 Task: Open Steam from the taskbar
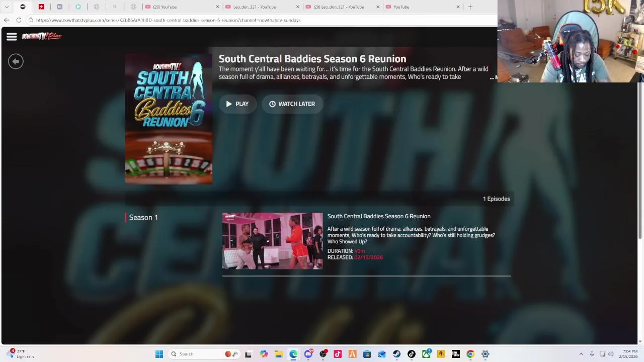(396, 354)
